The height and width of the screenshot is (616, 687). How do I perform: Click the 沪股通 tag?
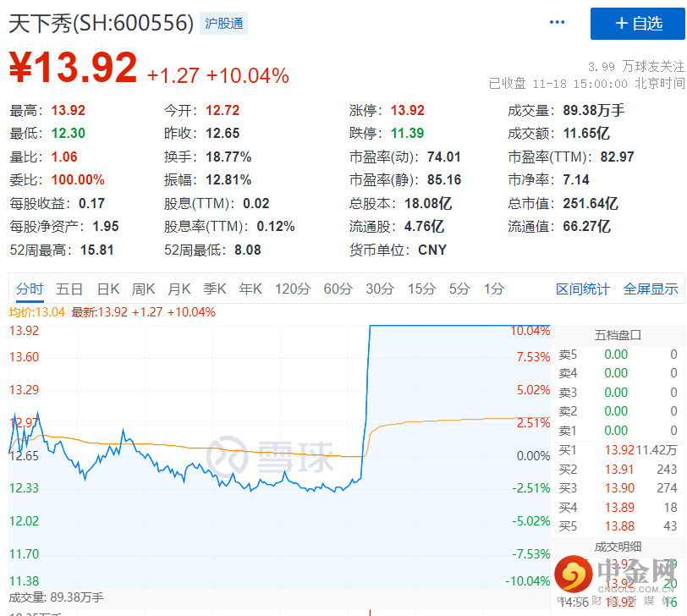click(x=224, y=23)
